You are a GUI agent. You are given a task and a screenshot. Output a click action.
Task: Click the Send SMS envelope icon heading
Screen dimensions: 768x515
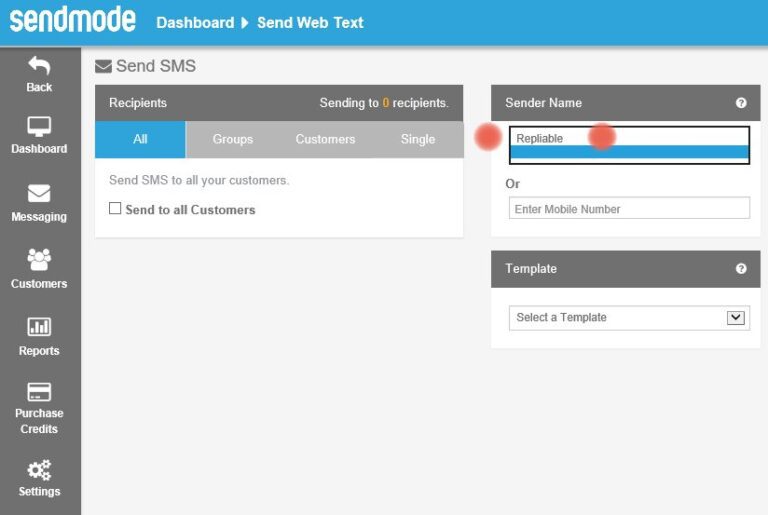(103, 66)
